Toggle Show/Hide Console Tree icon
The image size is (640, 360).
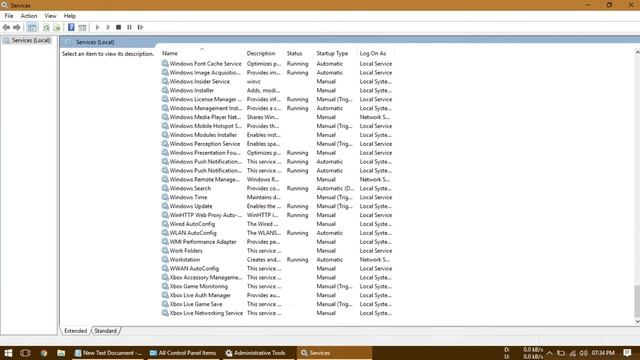pyautogui.click(x=32, y=27)
